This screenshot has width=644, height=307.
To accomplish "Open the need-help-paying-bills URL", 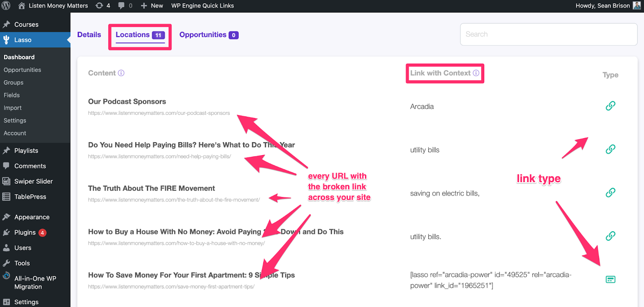I will click(x=160, y=157).
